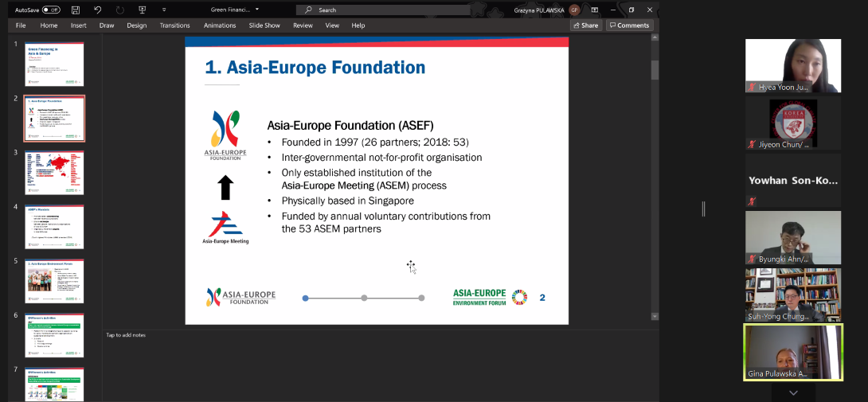Click vertical scrollbar thumb of slide view
Viewport: 868px width, 402px height.
tap(655, 70)
